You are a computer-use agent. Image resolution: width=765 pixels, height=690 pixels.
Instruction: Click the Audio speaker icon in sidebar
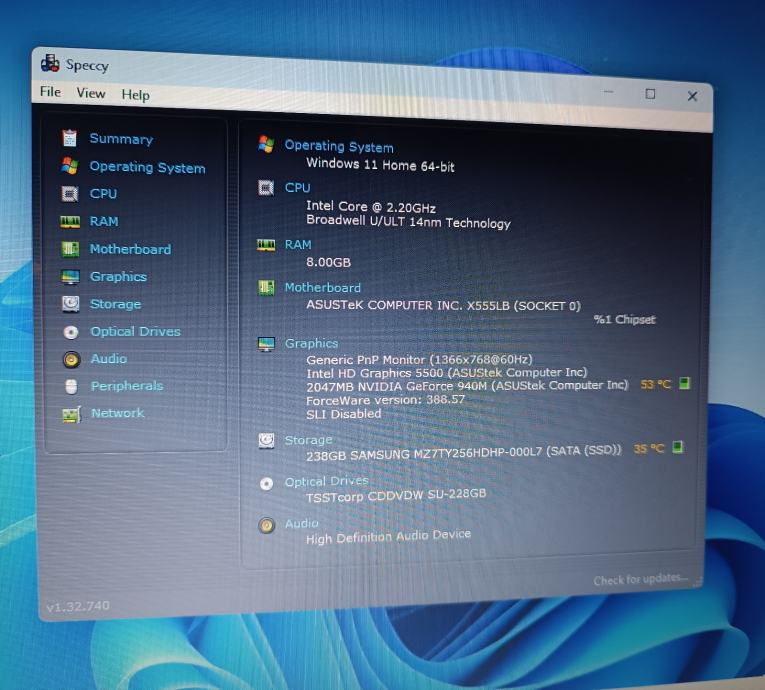pos(71,360)
